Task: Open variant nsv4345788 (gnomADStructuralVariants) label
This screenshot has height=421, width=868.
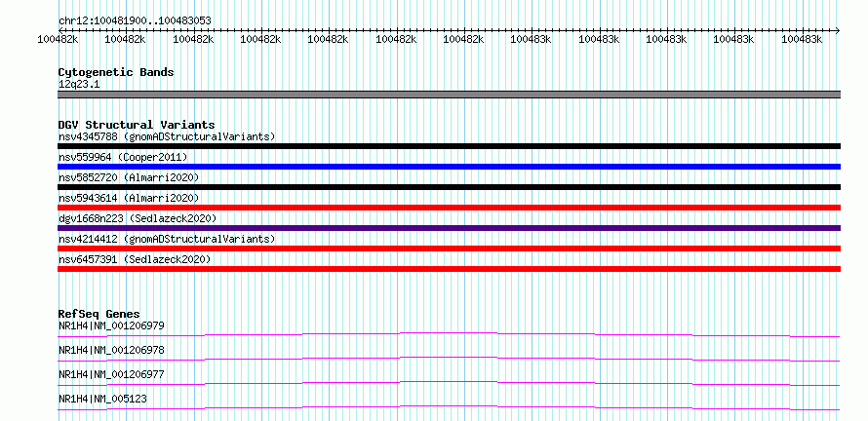Action: tap(167, 136)
